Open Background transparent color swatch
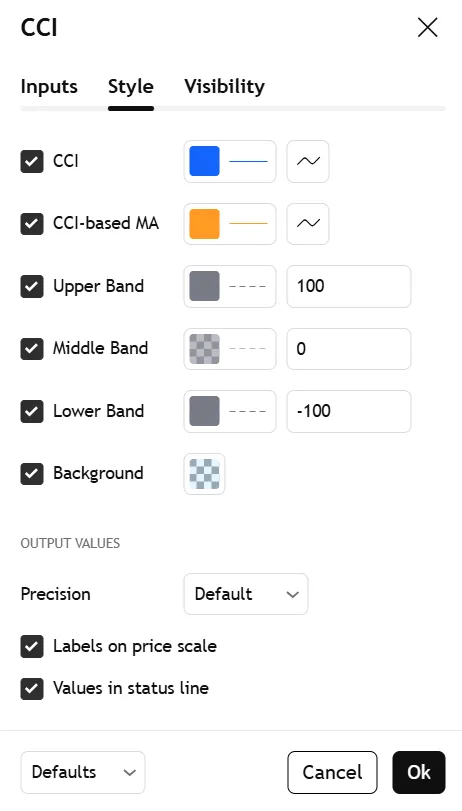The image size is (462, 811). (x=204, y=474)
